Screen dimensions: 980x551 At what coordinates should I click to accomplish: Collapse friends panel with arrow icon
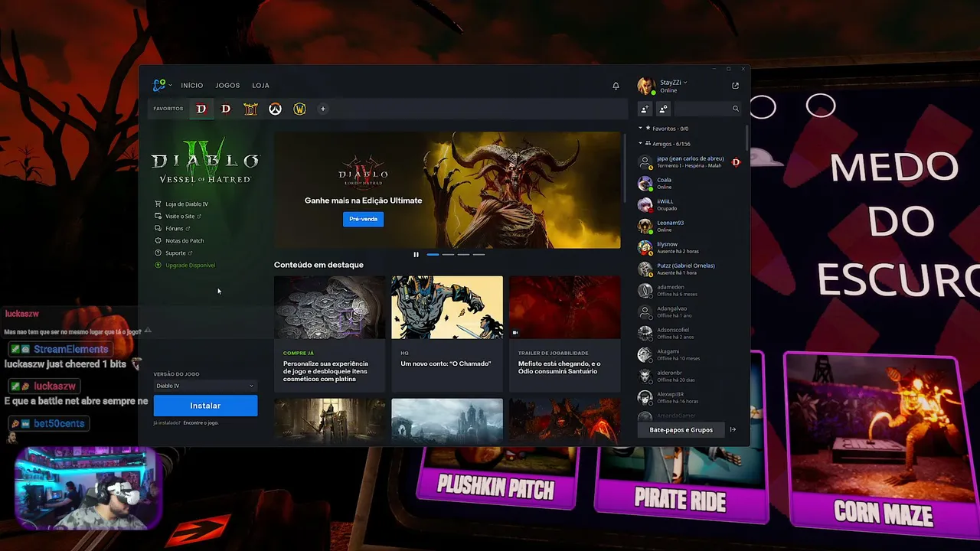[x=733, y=430]
